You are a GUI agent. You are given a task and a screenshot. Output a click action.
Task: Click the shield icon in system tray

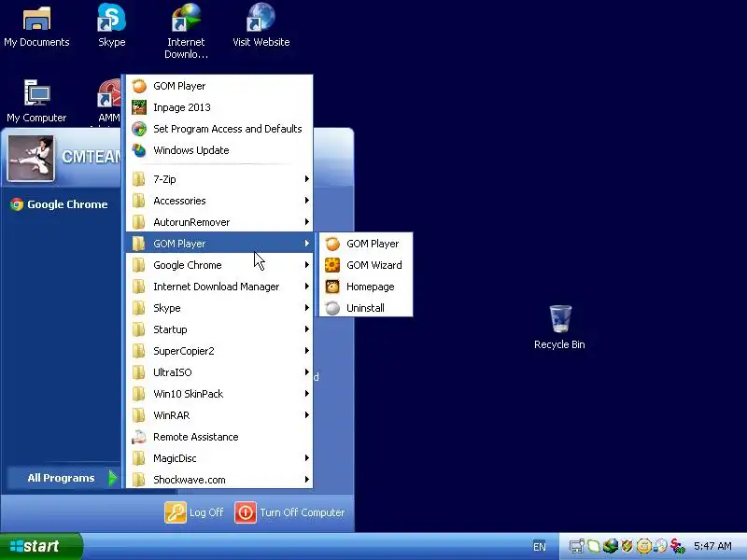point(627,546)
